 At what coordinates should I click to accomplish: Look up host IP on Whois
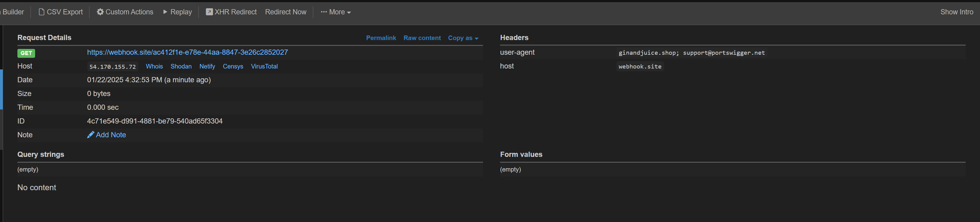click(x=154, y=66)
